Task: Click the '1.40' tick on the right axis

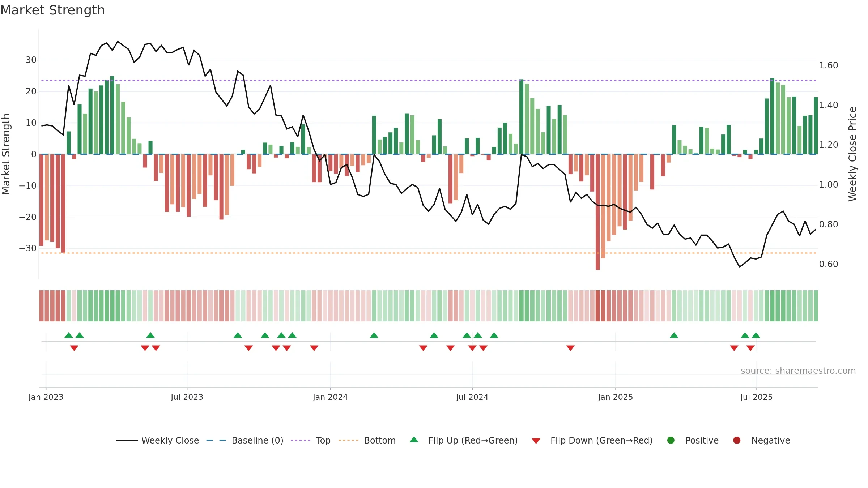Action: click(829, 105)
